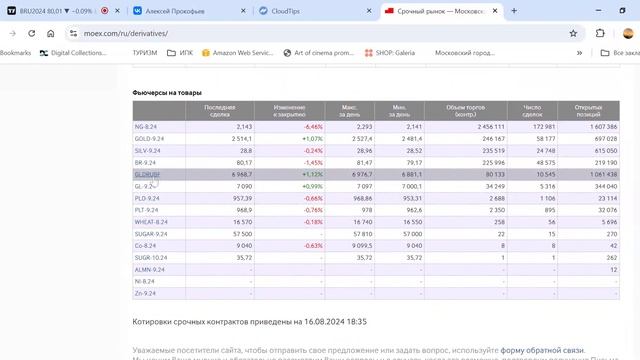Open a new tab with plus button
The image size is (640, 360).
[514, 11]
